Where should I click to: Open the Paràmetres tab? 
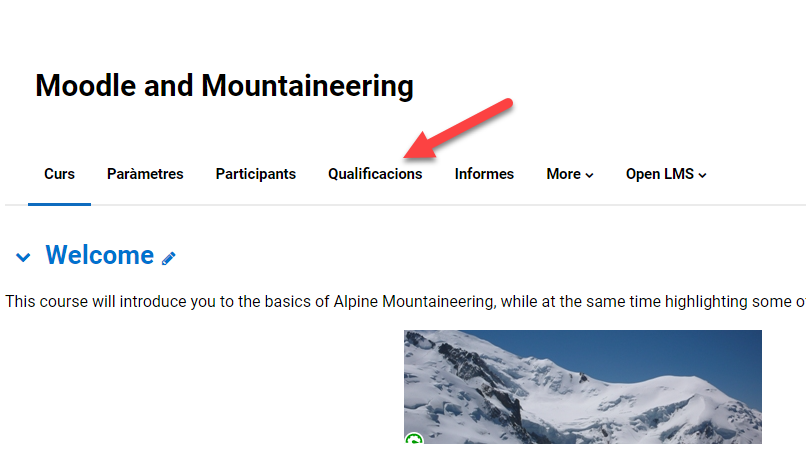click(x=145, y=174)
